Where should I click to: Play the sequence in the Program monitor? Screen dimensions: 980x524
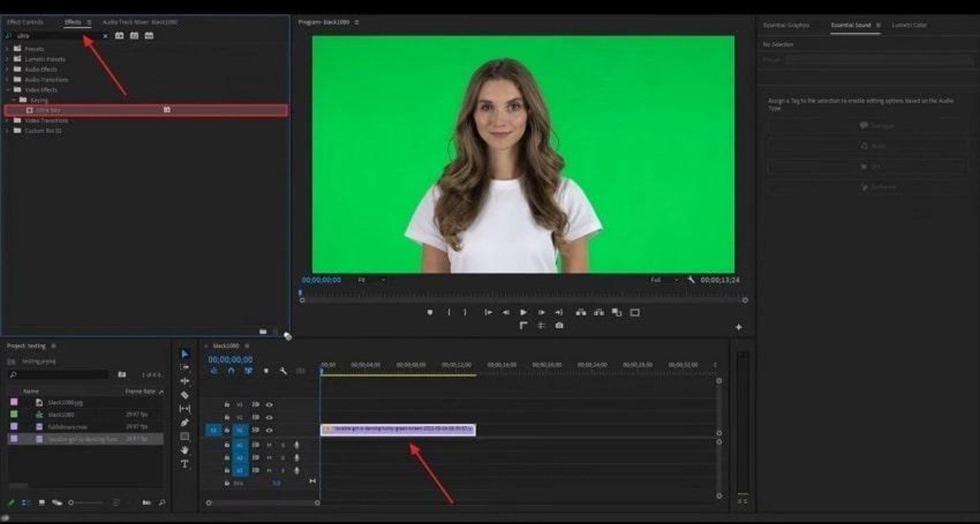coord(524,312)
